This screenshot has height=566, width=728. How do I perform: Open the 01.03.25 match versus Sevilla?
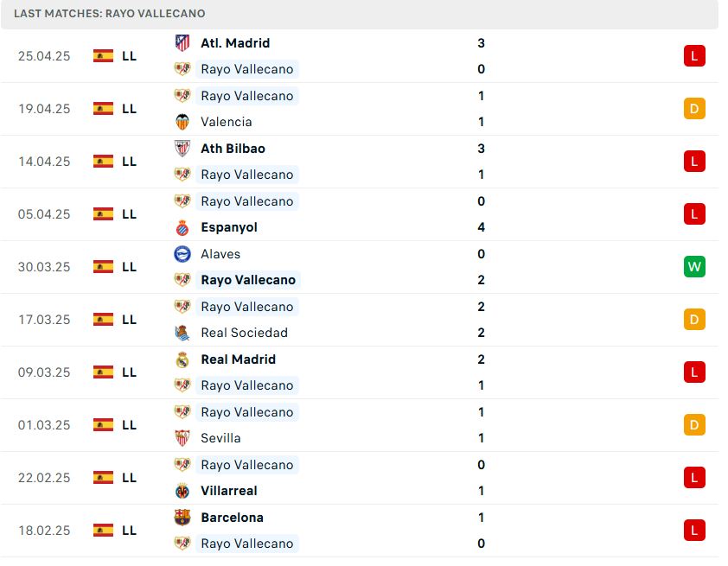[360, 425]
